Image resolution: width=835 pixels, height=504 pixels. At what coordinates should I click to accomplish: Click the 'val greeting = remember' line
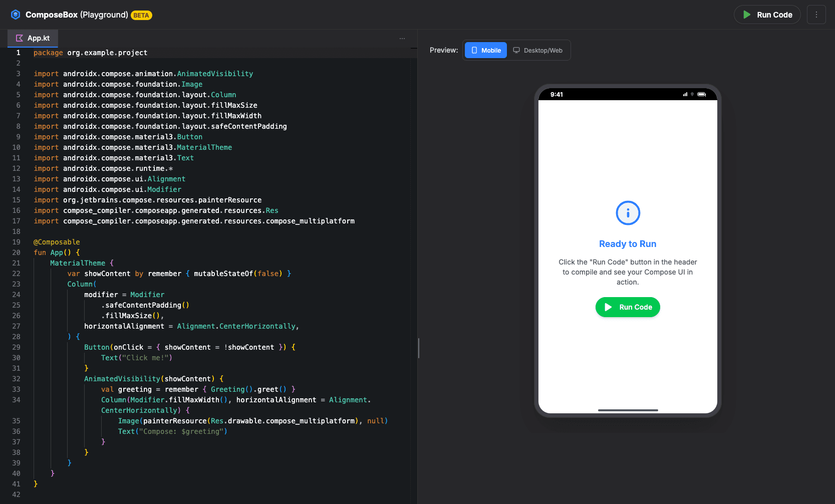click(198, 389)
